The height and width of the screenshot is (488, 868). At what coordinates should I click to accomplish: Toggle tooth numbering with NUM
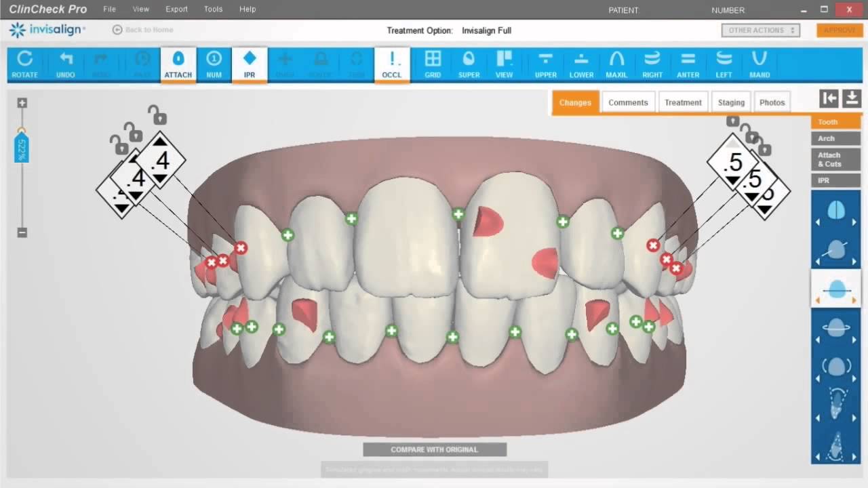214,65
